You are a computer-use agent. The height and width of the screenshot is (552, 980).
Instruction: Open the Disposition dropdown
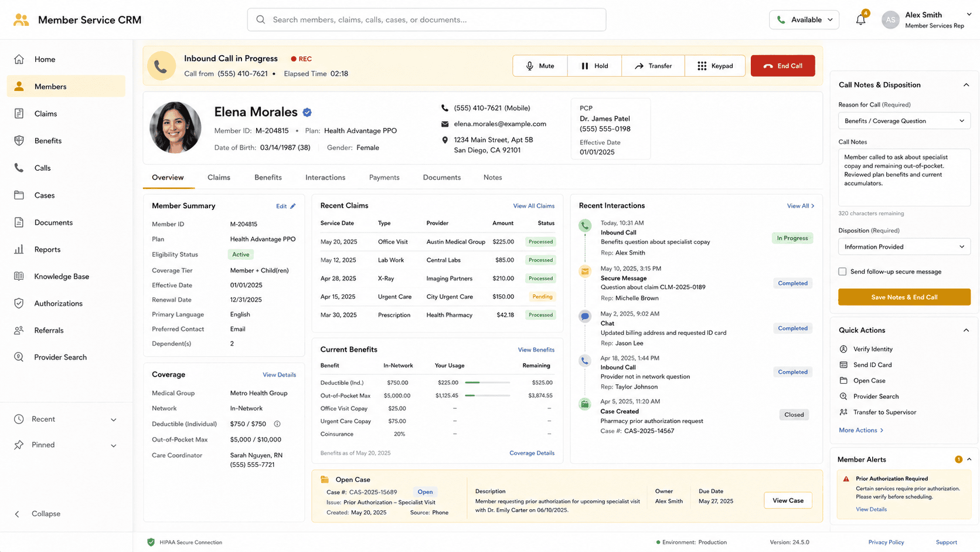click(904, 247)
